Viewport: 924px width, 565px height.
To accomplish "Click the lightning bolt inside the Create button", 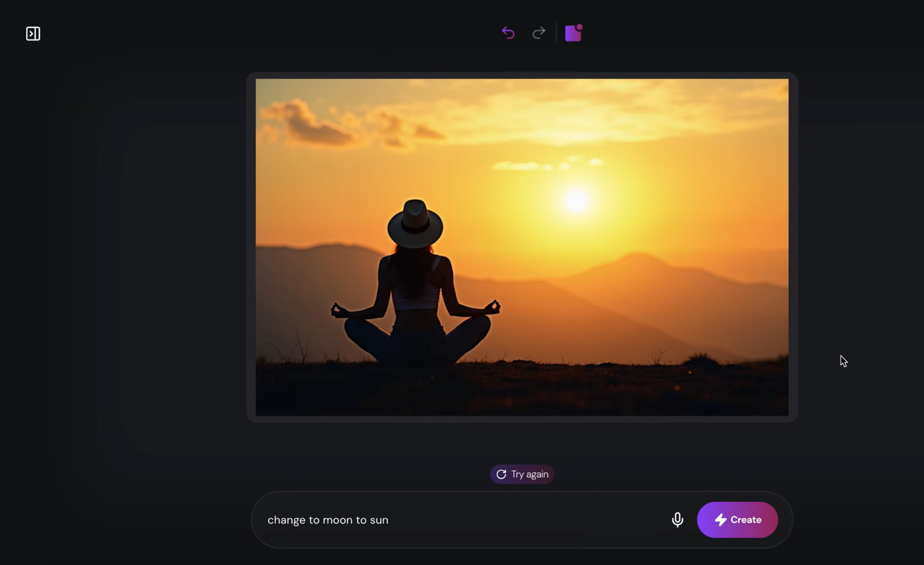I will pyautogui.click(x=721, y=520).
